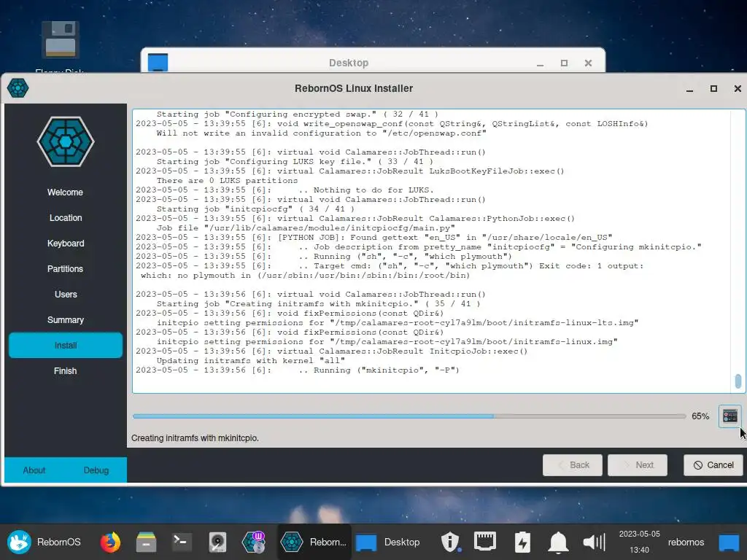This screenshot has width=747, height=560.
Task: Open the network ethernet tray icon
Action: tap(485, 542)
